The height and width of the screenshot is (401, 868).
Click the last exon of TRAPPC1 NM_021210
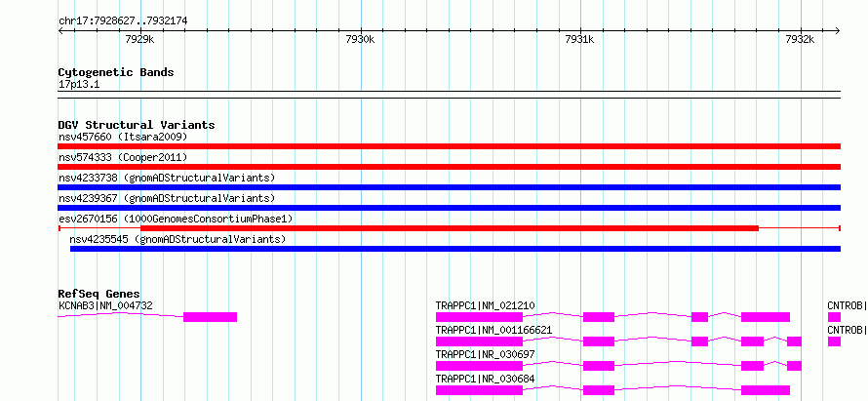[x=766, y=317]
